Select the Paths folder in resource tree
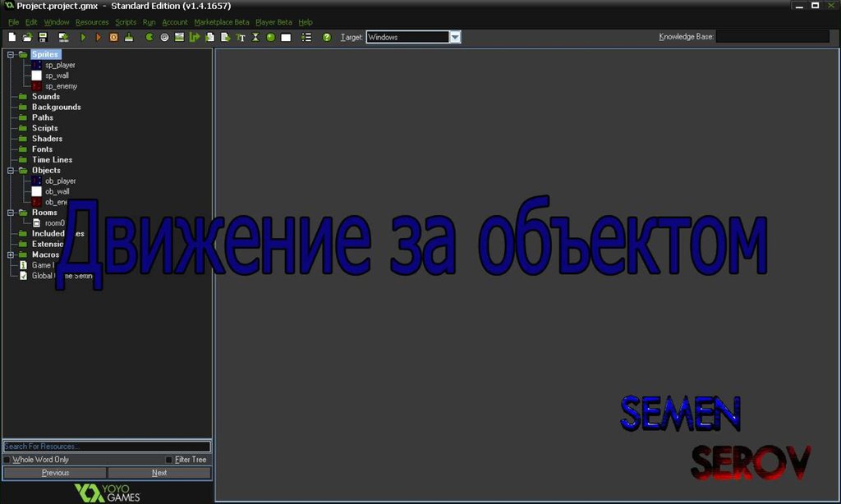Viewport: 841px width, 504px height. click(43, 117)
